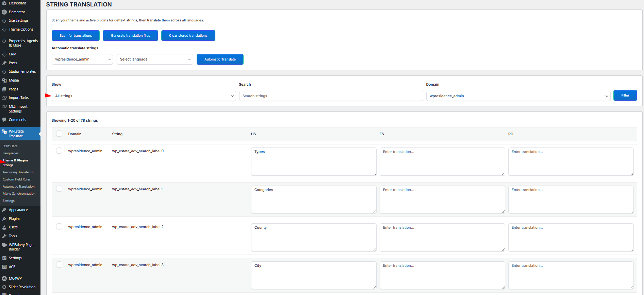Click the Search strings input field
The width and height of the screenshot is (644, 295).
tap(331, 96)
